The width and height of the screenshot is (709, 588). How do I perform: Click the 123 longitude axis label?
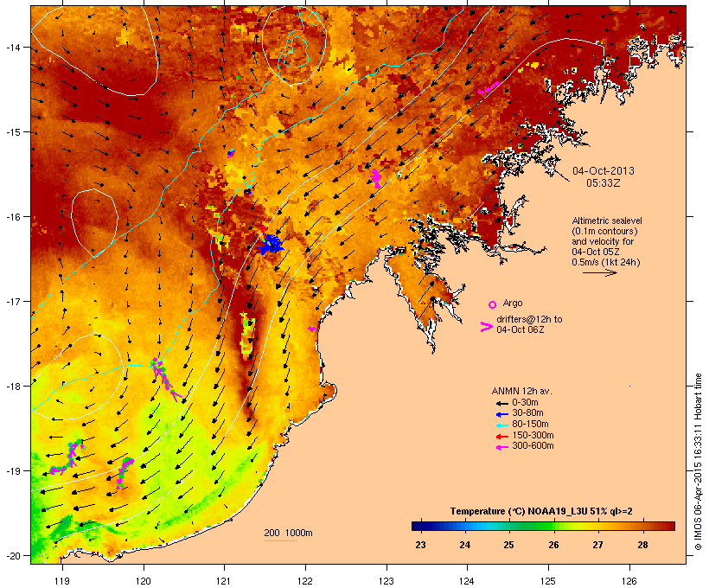386,581
